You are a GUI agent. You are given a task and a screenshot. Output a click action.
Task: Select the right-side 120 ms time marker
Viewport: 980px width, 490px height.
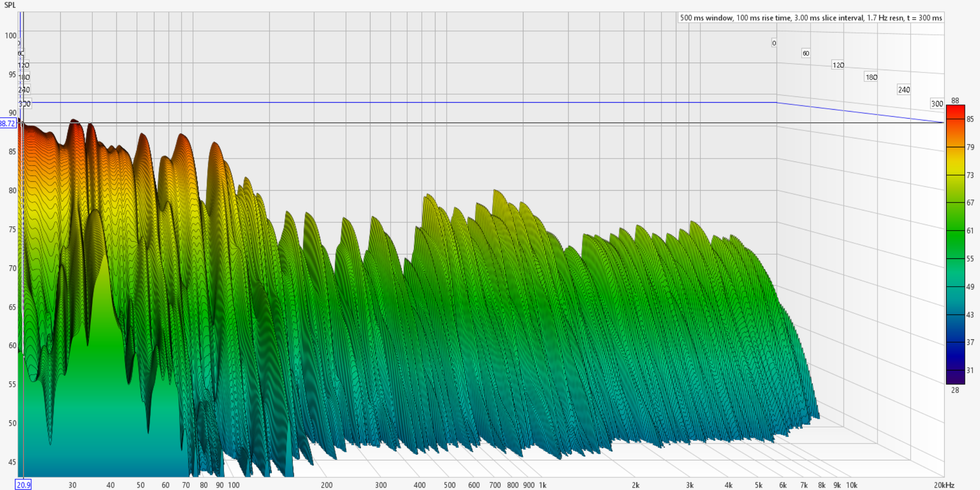click(x=838, y=65)
